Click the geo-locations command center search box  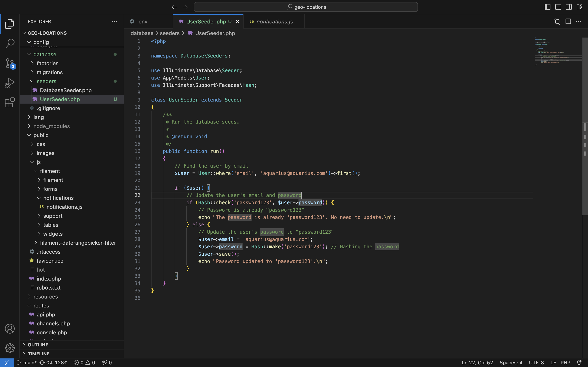[306, 7]
